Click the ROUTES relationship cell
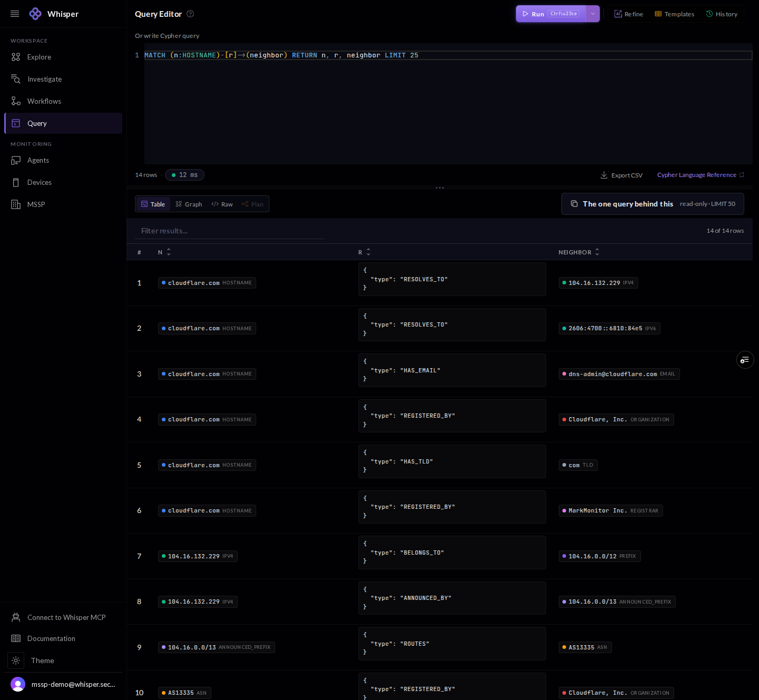759x700 pixels. click(452, 644)
